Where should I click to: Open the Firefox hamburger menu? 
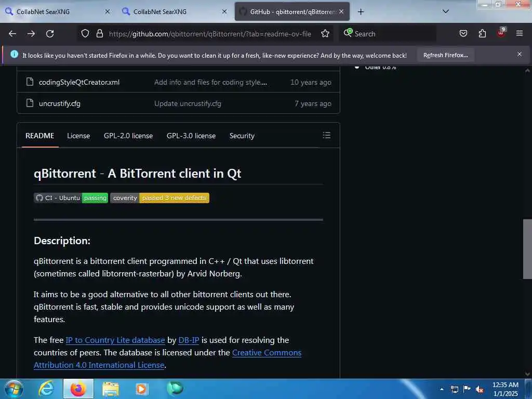(x=520, y=33)
